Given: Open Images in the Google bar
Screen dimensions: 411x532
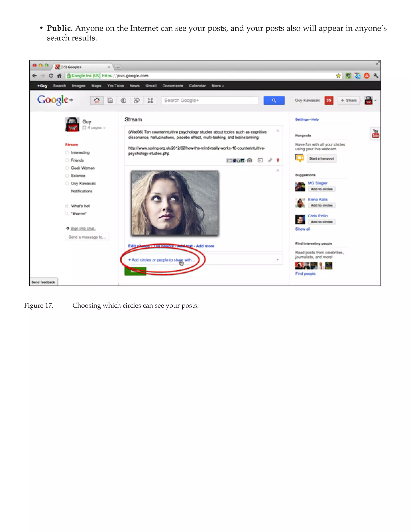Looking at the screenshot, I should click(79, 86).
